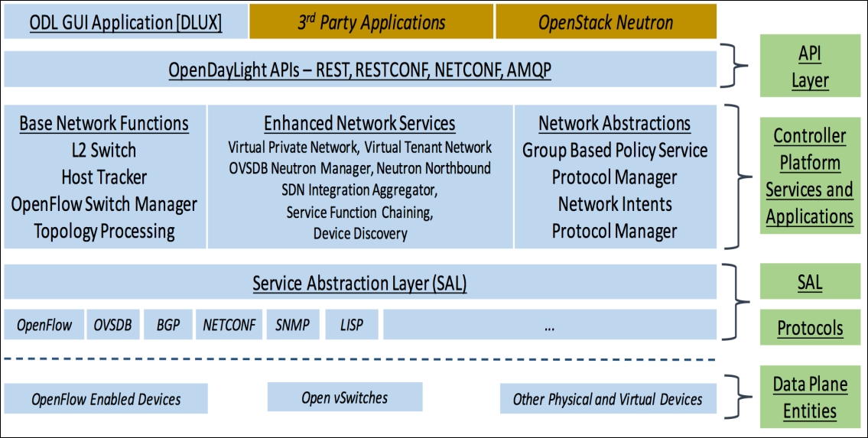
Task: Select the SDN Integration Aggregator line
Action: coord(360,190)
